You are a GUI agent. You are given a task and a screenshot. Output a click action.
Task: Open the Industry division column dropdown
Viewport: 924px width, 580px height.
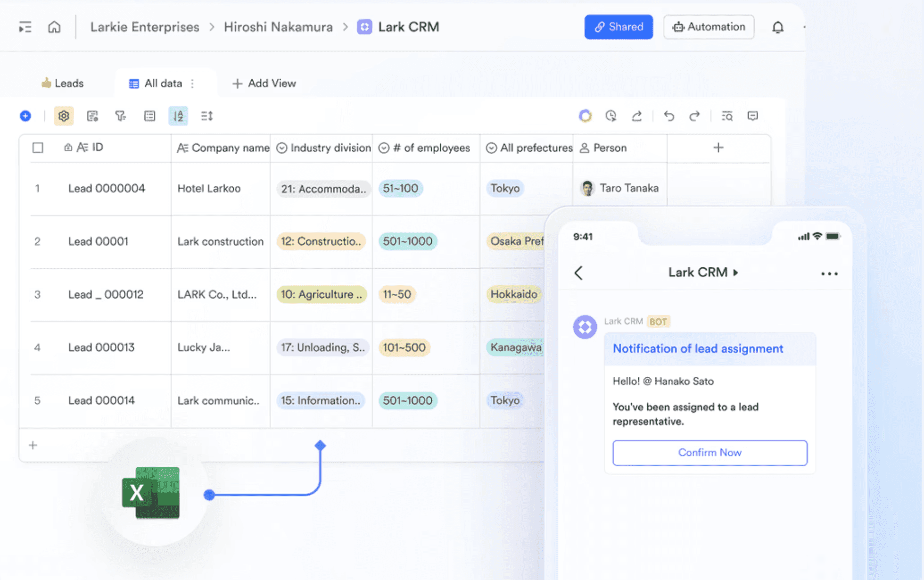pyautogui.click(x=282, y=148)
